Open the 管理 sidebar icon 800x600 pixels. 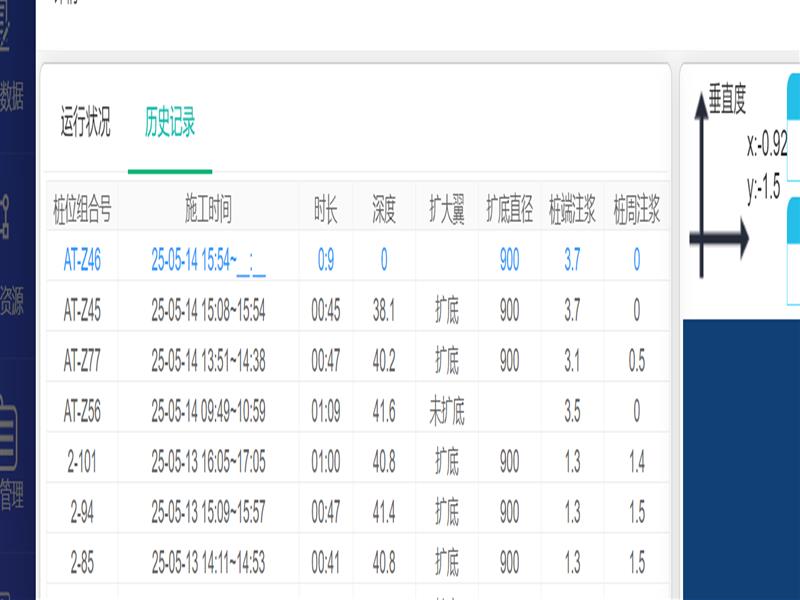point(12,460)
